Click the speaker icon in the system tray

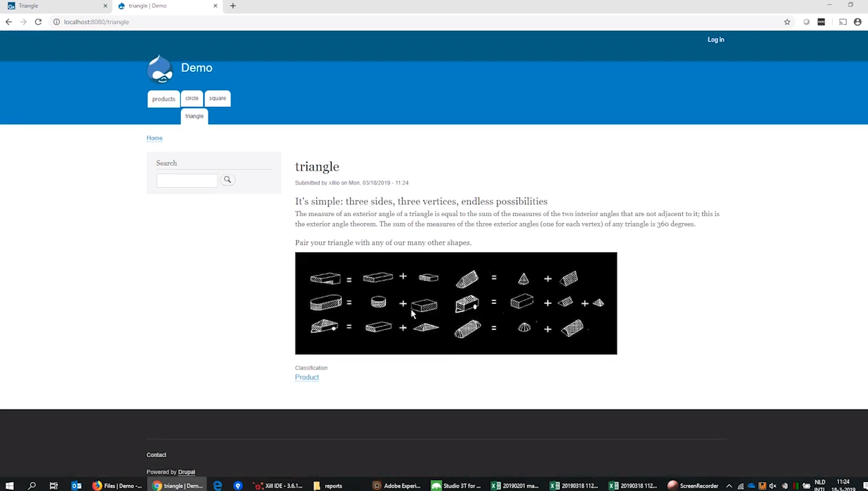point(773,485)
